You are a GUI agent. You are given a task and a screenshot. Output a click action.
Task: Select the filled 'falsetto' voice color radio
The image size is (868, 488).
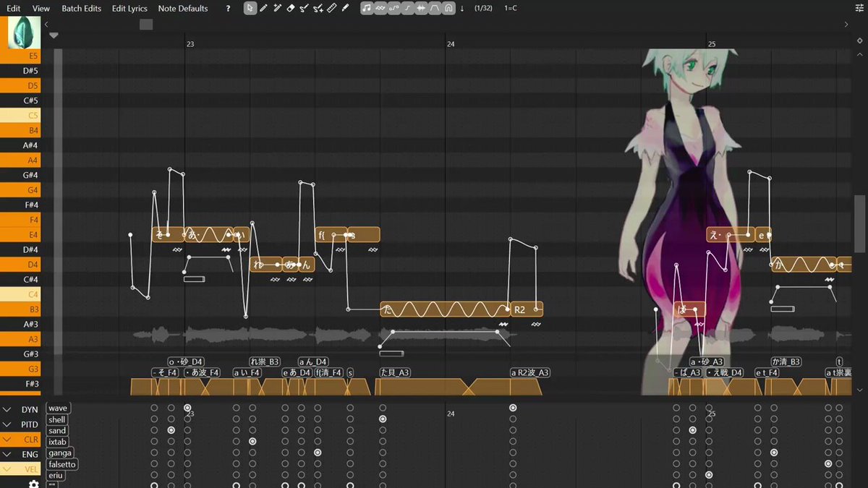coord(828,463)
